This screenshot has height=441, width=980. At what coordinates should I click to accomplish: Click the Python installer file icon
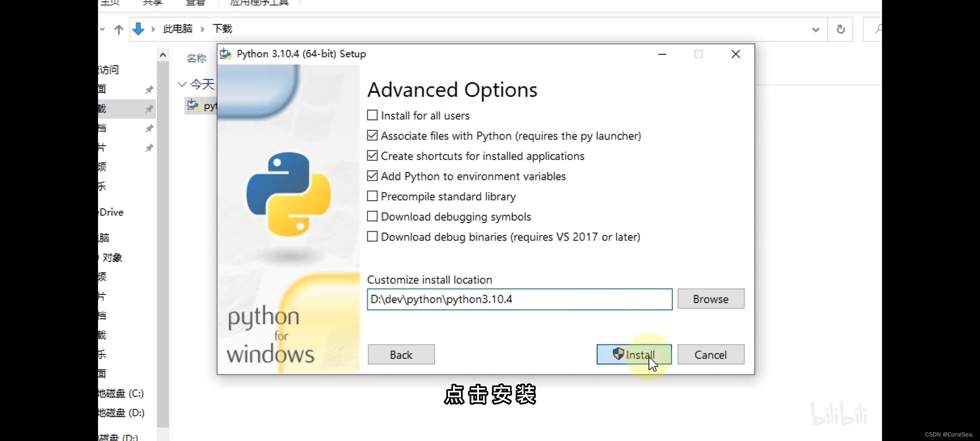(x=193, y=106)
